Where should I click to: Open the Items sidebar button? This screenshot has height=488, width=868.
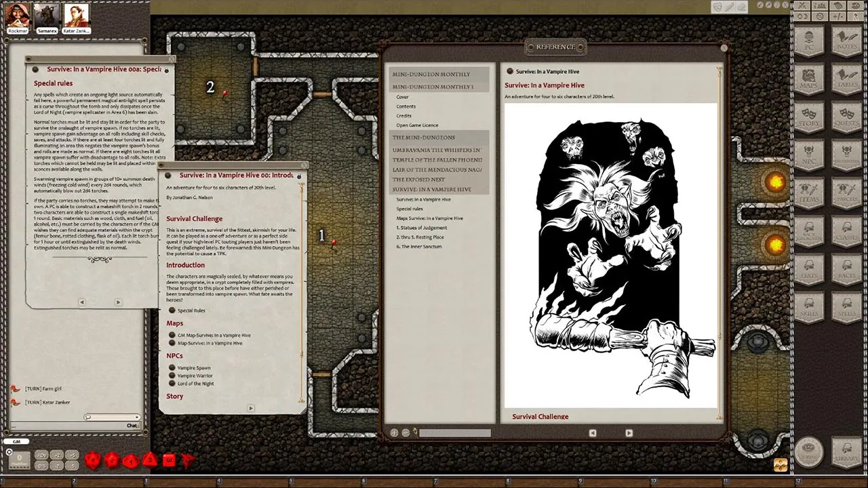point(808,195)
